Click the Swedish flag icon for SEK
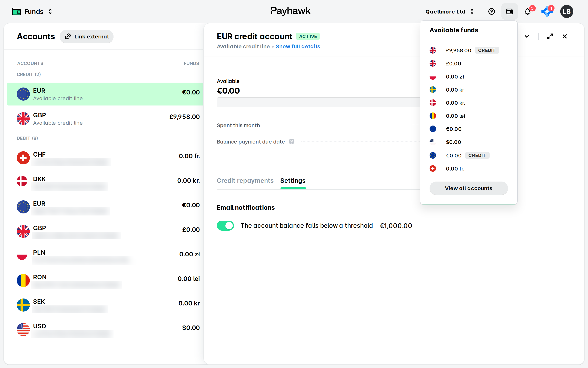 click(23, 305)
